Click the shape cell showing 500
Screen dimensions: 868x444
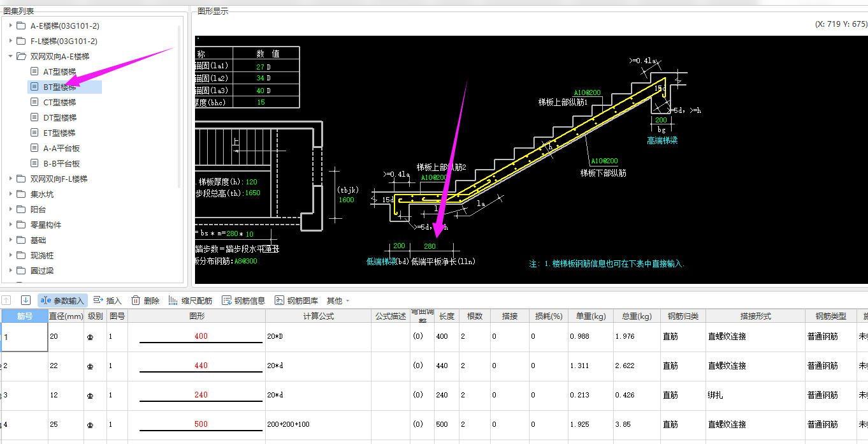(197, 425)
